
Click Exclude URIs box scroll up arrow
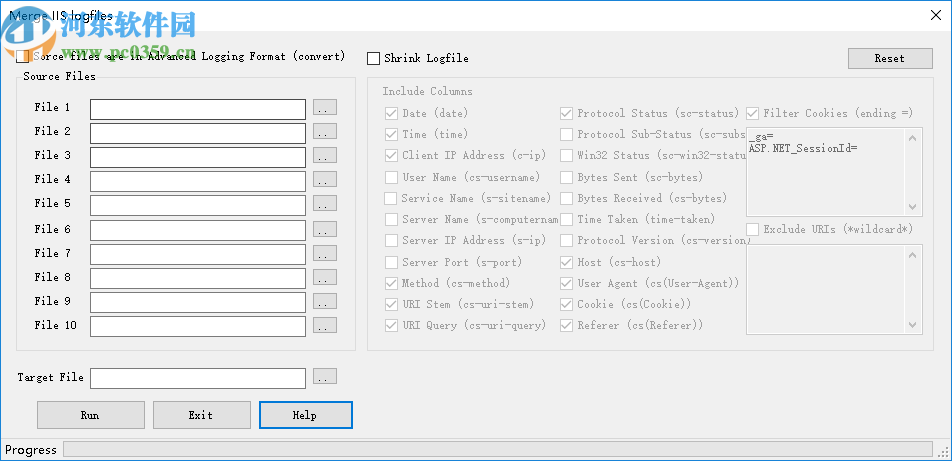pos(913,255)
